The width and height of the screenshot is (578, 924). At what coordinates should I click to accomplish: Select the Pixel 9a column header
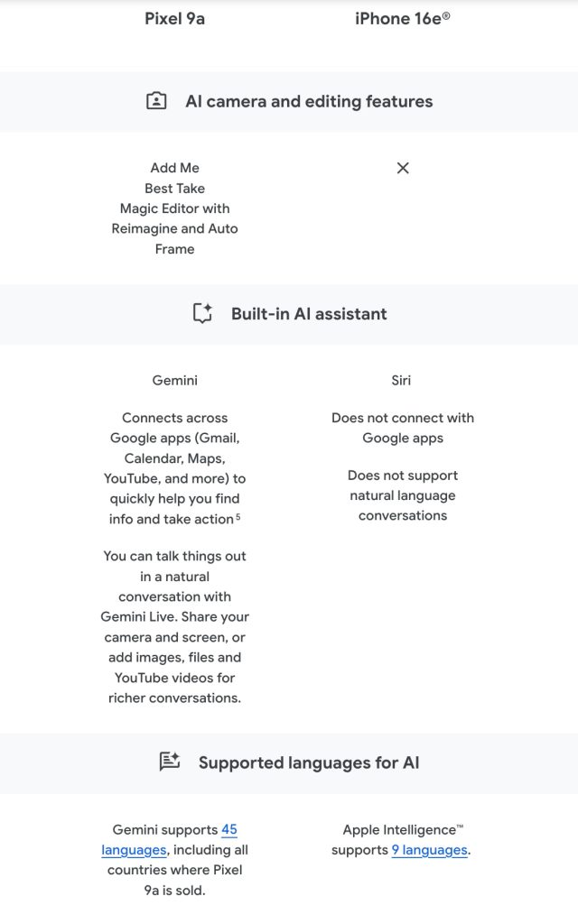click(x=174, y=18)
